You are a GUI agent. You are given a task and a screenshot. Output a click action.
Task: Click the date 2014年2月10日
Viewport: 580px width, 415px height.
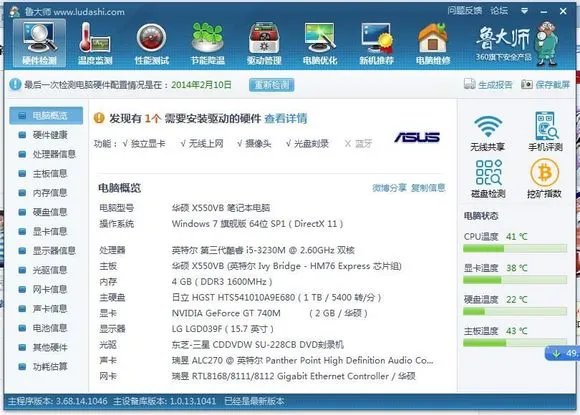click(x=201, y=85)
